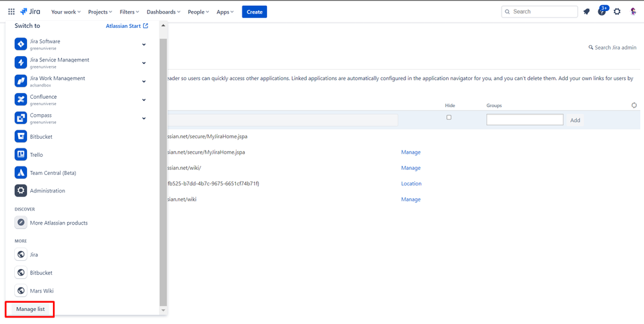Open the help question mark icon
This screenshot has height=324, width=644.
[601, 12]
